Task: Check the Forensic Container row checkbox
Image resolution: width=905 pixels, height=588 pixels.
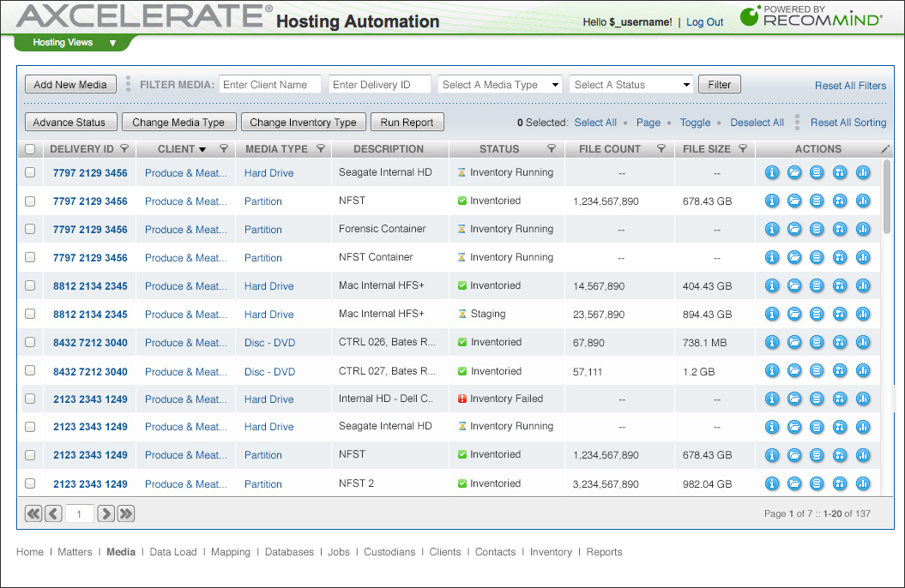Action: pos(30,229)
